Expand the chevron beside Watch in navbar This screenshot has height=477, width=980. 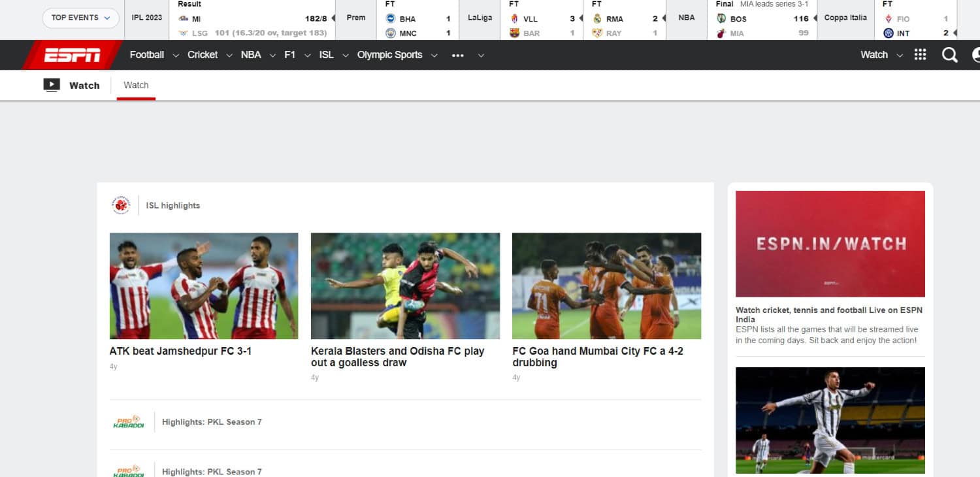coord(900,56)
